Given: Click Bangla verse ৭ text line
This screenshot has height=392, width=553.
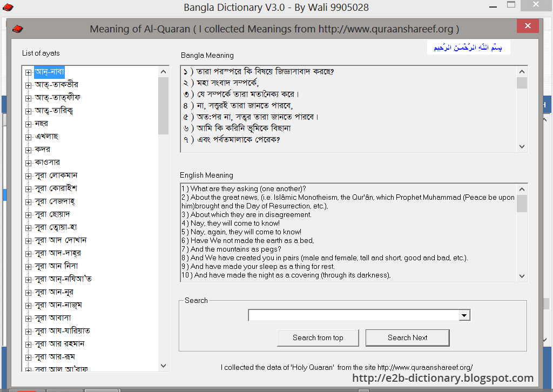Looking at the screenshot, I should click(231, 140).
